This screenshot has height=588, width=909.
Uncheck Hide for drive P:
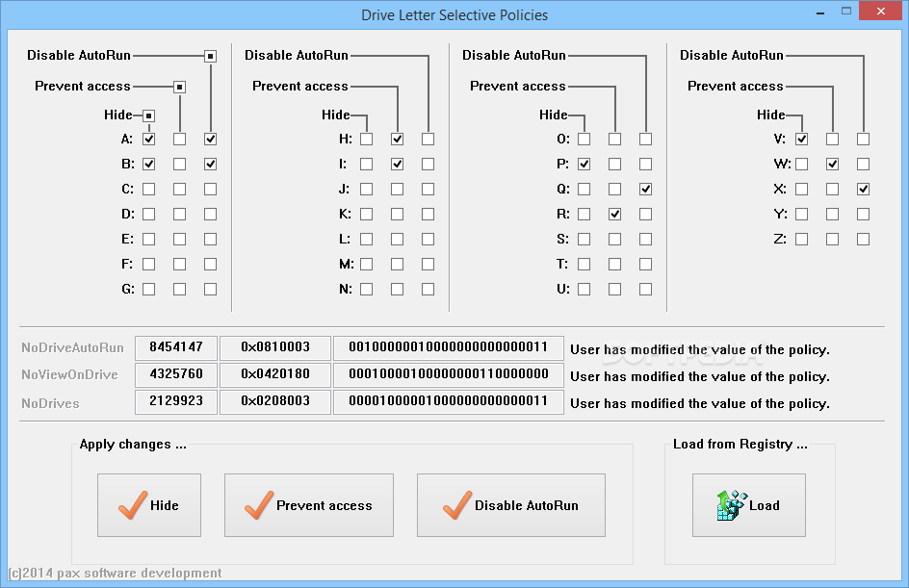click(x=584, y=164)
